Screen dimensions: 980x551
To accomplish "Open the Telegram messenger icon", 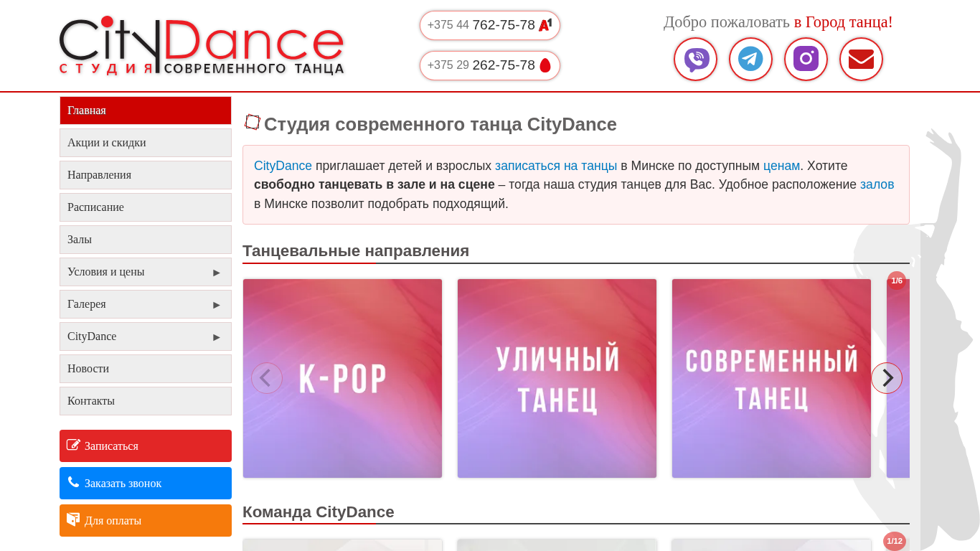I will 750,59.
